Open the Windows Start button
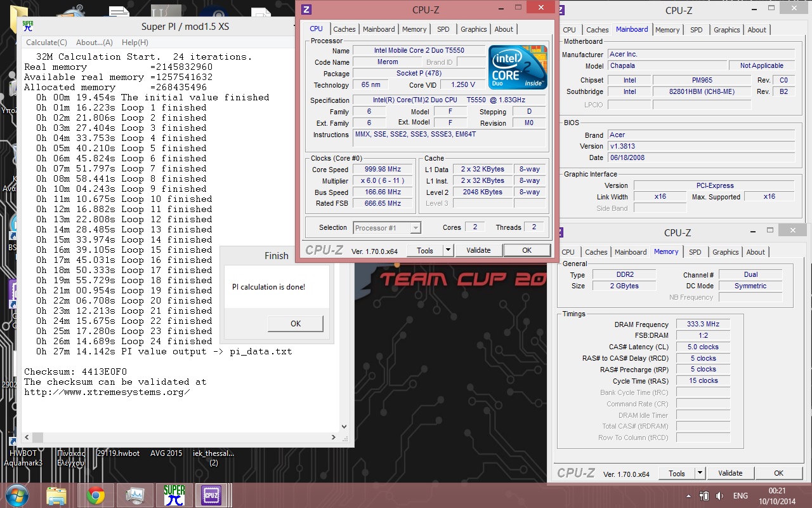 tap(16, 495)
